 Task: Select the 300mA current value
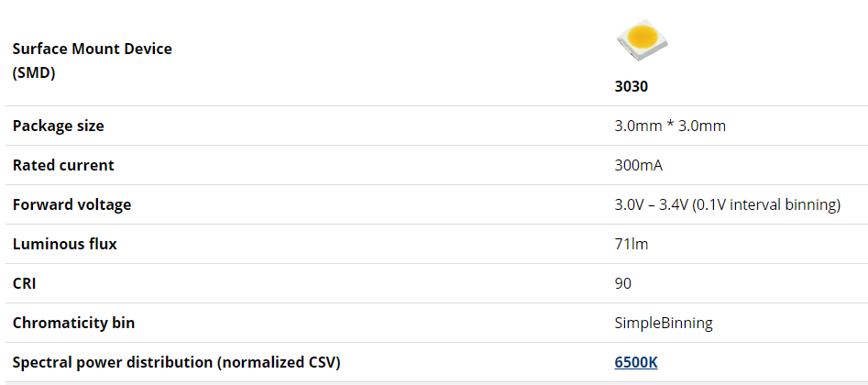[x=638, y=165]
